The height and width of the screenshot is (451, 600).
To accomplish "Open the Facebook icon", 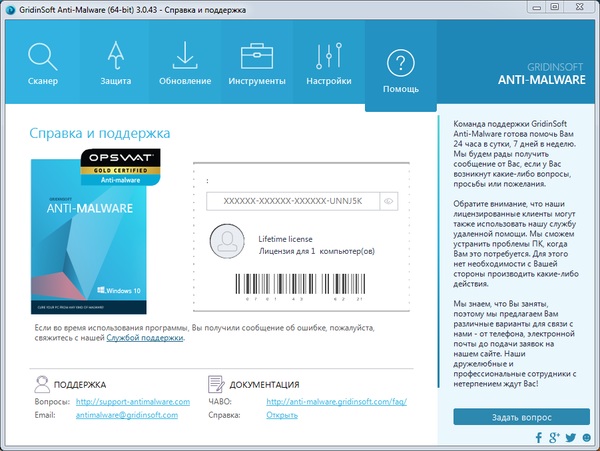I will tap(538, 438).
